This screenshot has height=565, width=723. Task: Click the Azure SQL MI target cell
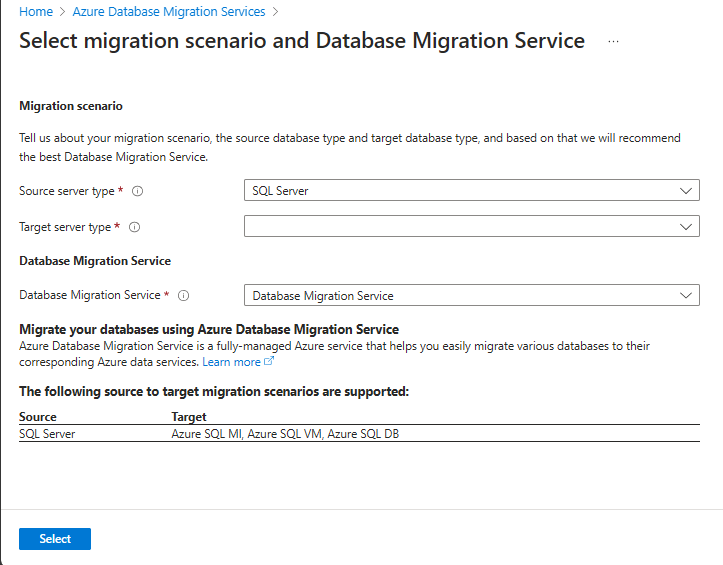click(x=285, y=434)
